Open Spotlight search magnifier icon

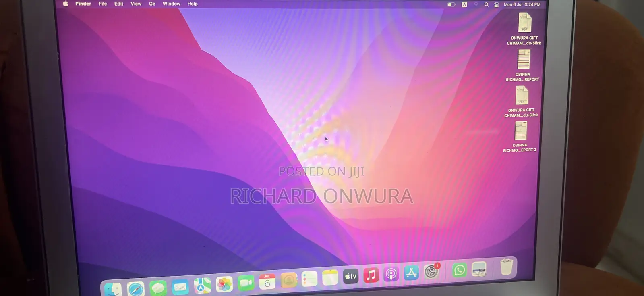click(x=487, y=4)
